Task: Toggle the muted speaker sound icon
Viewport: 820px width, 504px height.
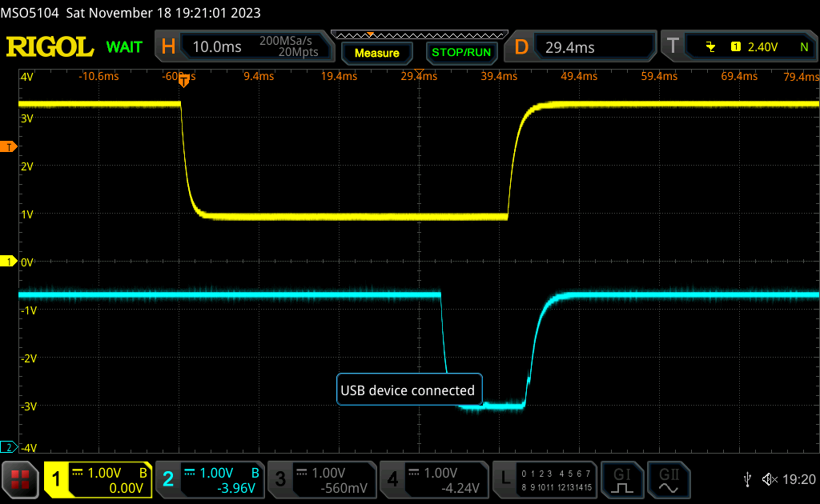Action: 770,479
